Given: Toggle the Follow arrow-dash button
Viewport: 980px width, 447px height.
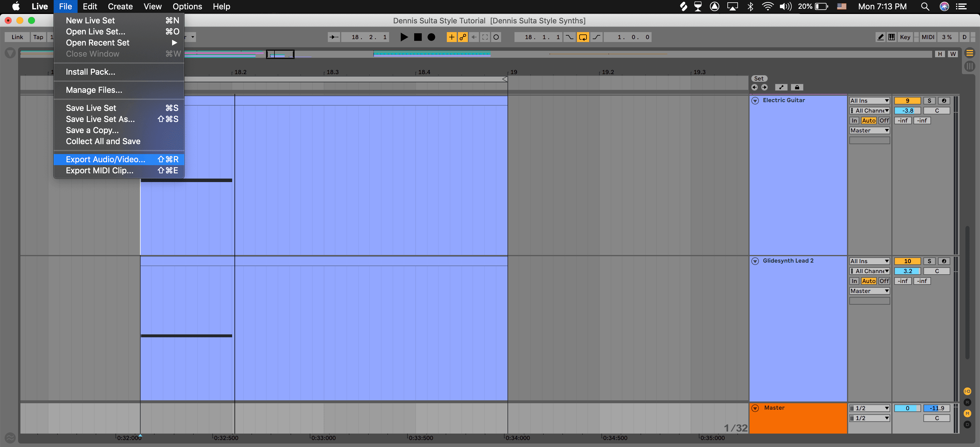Looking at the screenshot, I should 334,37.
